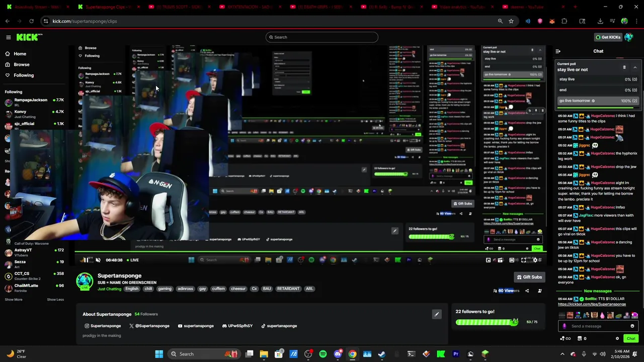Expand the sidebar list with Show More
The image size is (644, 362).
[14, 300]
